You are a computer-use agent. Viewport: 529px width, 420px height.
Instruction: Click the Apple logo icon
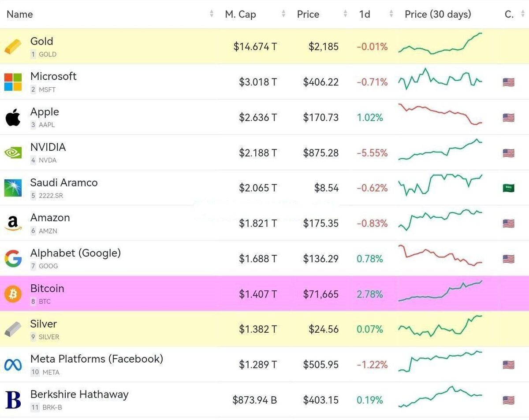click(x=13, y=118)
